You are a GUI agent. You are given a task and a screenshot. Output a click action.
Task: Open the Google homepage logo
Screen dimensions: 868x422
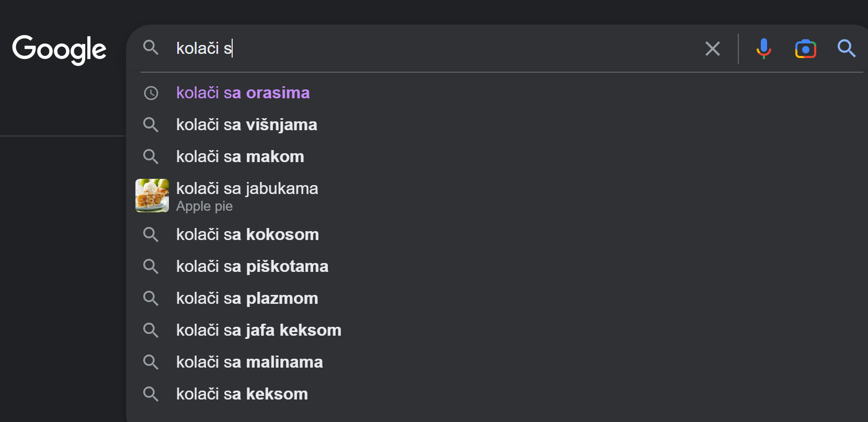pos(59,49)
